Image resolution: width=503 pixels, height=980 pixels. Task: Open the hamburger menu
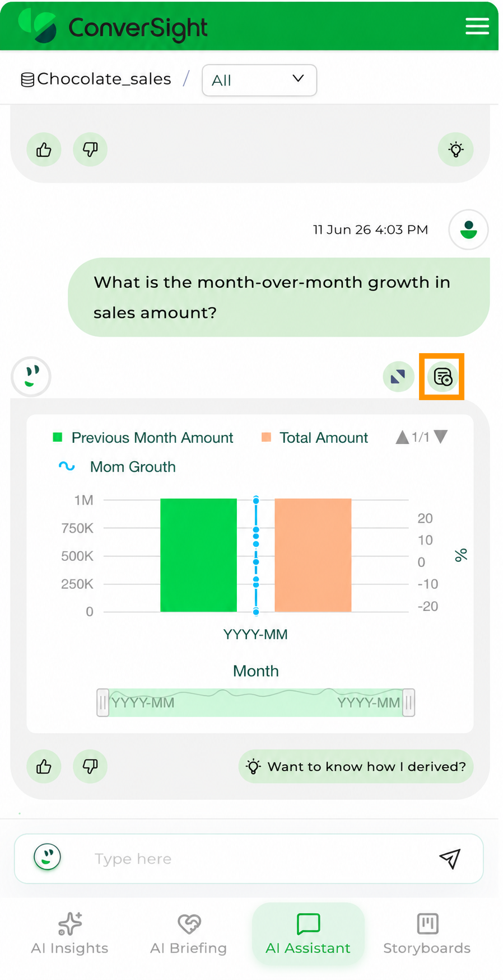point(477,26)
